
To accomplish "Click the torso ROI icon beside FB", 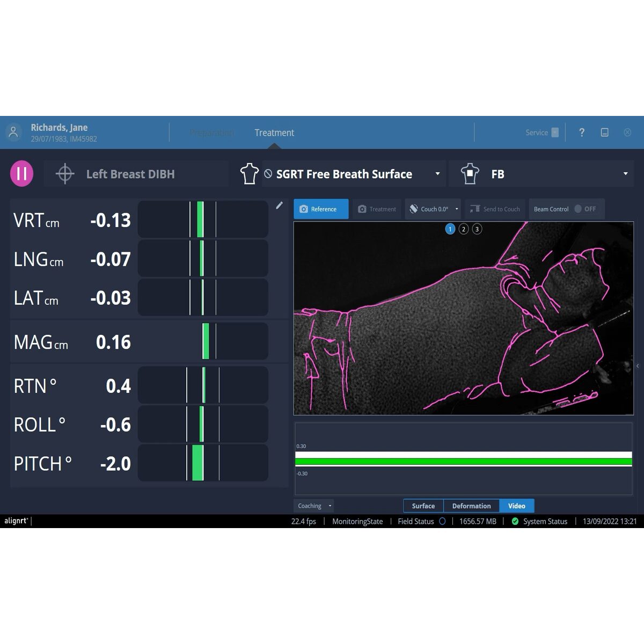I will (470, 174).
